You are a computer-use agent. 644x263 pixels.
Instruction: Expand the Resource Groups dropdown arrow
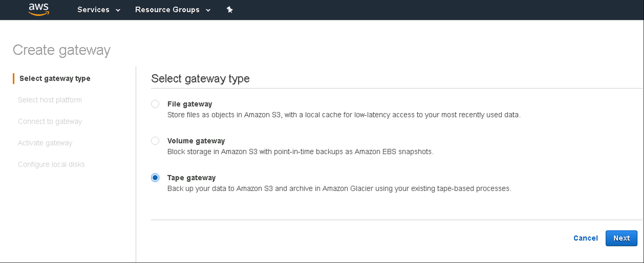click(x=208, y=10)
